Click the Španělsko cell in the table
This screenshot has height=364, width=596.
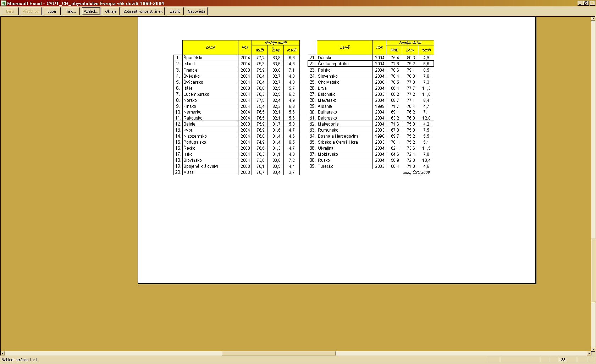click(x=210, y=58)
